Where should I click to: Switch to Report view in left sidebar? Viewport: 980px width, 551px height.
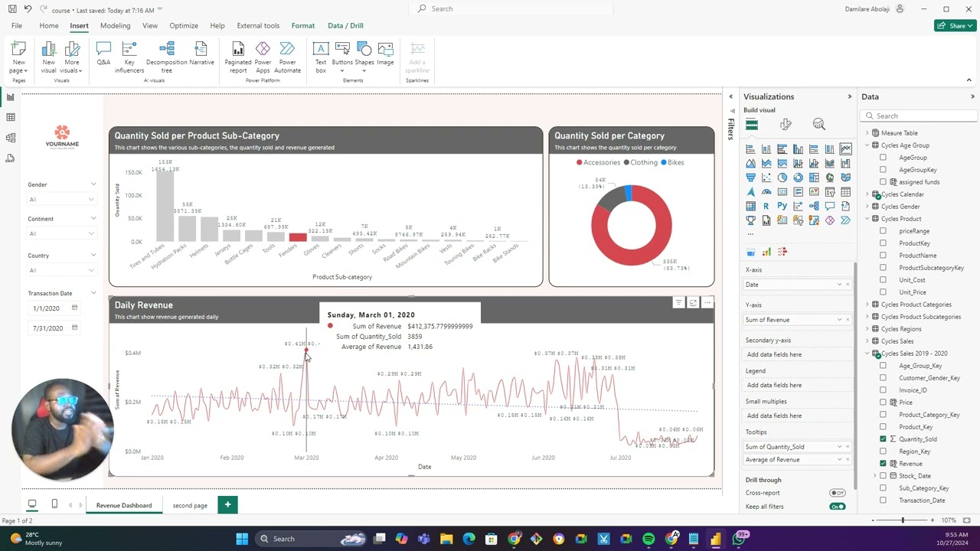point(11,97)
